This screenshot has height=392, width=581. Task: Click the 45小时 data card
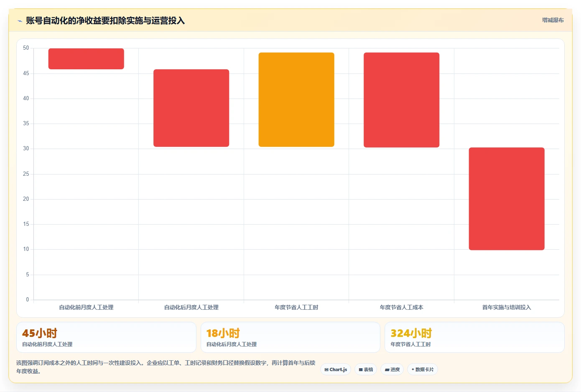click(106, 337)
